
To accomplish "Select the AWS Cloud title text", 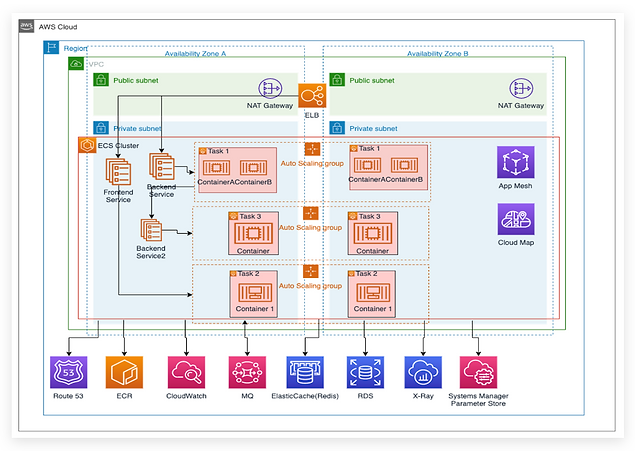I will click(x=58, y=27).
